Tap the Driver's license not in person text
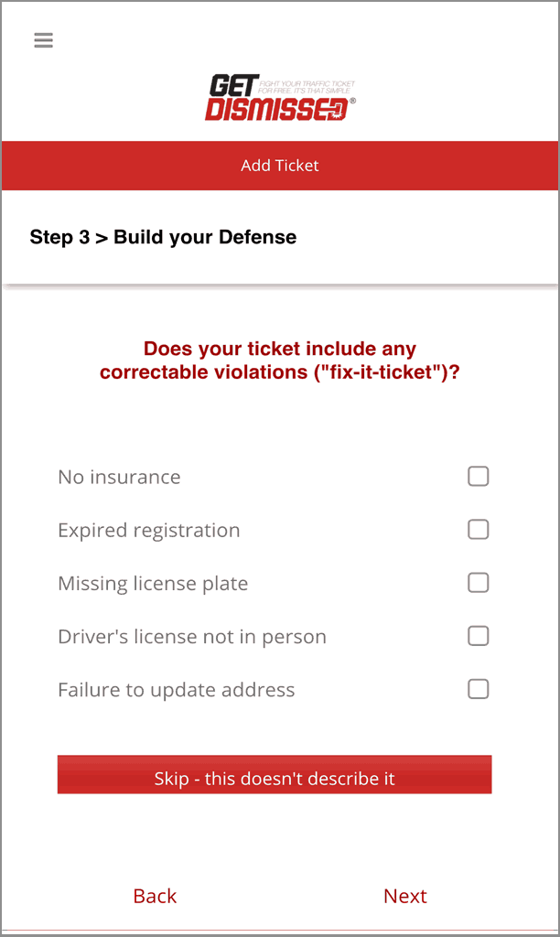Screen dimensions: 560x937 click(x=191, y=637)
